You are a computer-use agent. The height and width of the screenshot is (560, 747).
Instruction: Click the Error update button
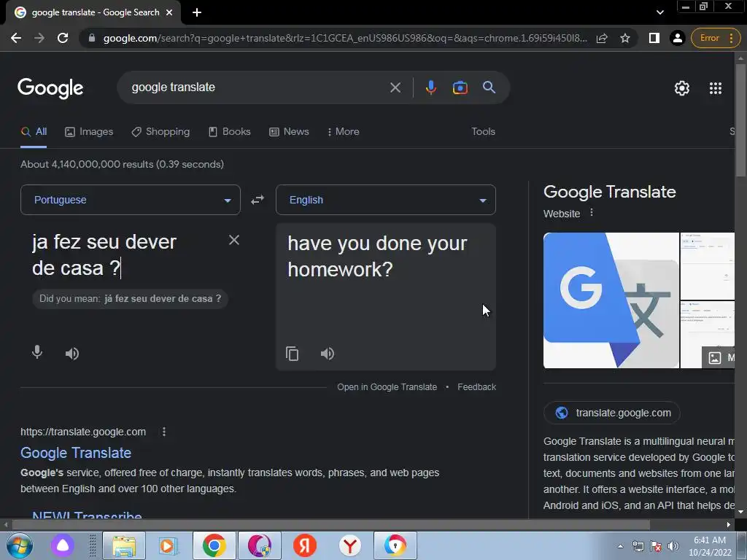716,38
